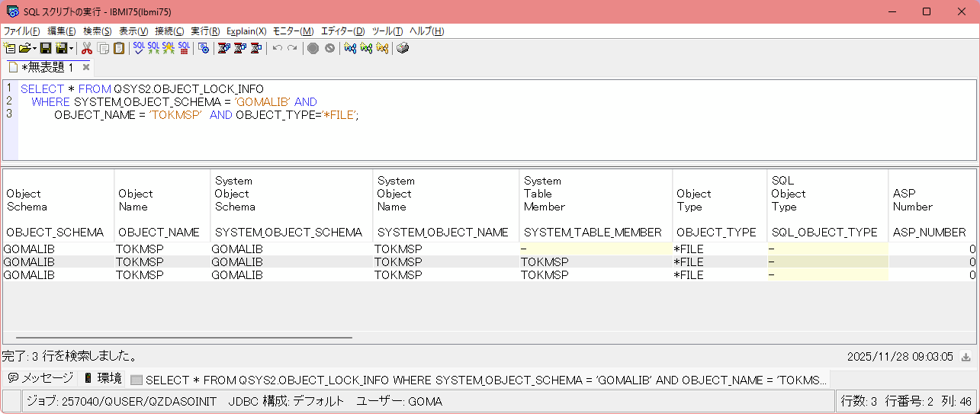Click the SQL run all icon
Image resolution: width=980 pixels, height=414 pixels.
153,48
